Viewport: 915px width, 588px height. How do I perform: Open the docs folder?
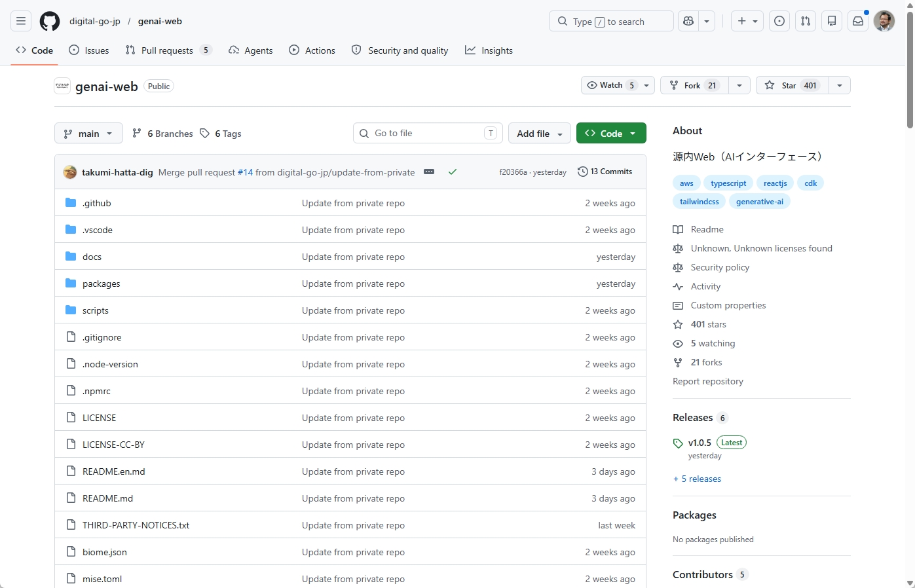click(92, 257)
